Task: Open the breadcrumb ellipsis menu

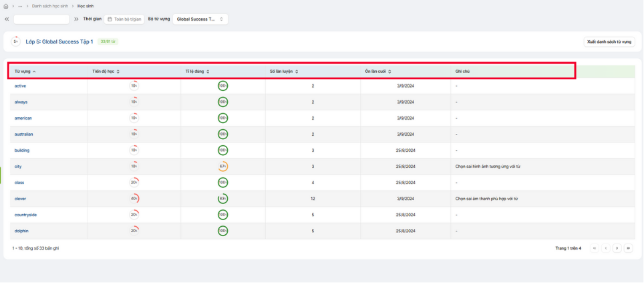Action: [x=20, y=6]
